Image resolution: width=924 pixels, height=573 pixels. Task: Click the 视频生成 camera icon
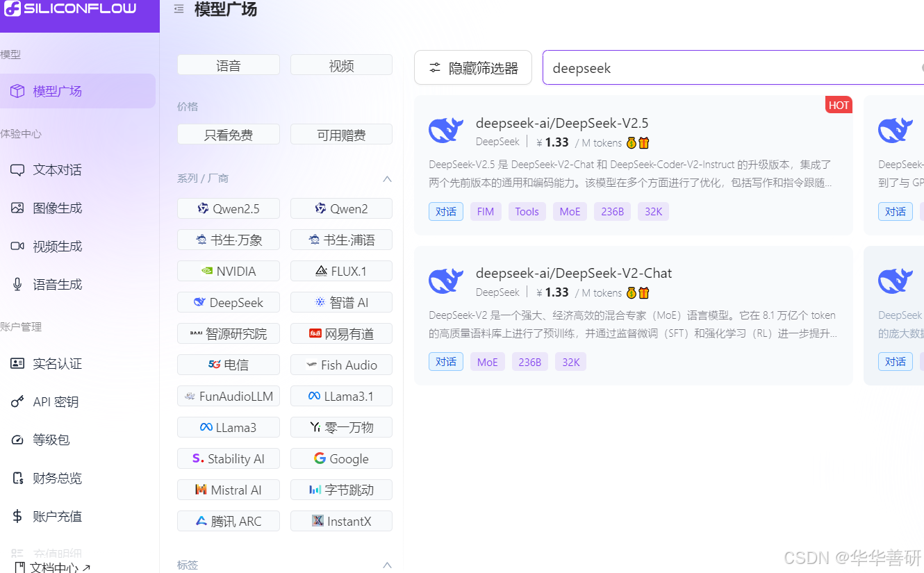tap(17, 246)
